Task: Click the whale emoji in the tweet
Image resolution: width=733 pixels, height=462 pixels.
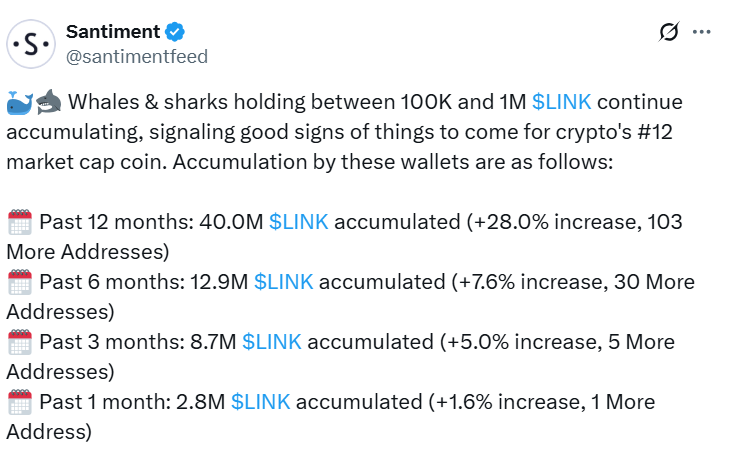Action: coord(19,102)
